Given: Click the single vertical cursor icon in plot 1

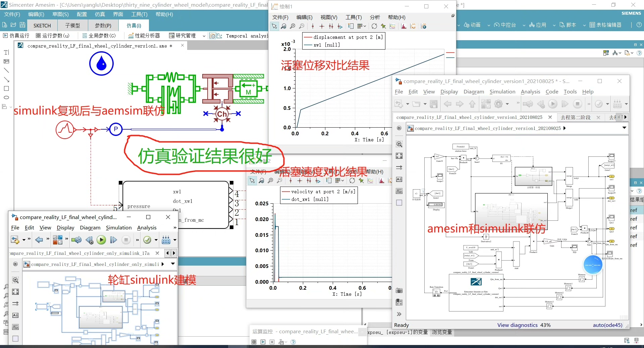Looking at the screenshot, I should (313, 26).
